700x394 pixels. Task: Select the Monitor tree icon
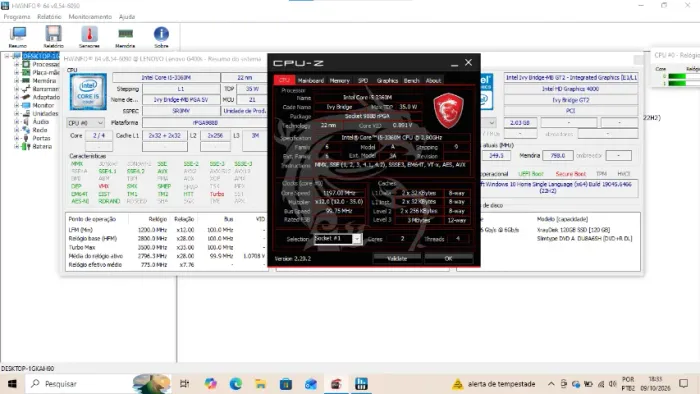26,105
